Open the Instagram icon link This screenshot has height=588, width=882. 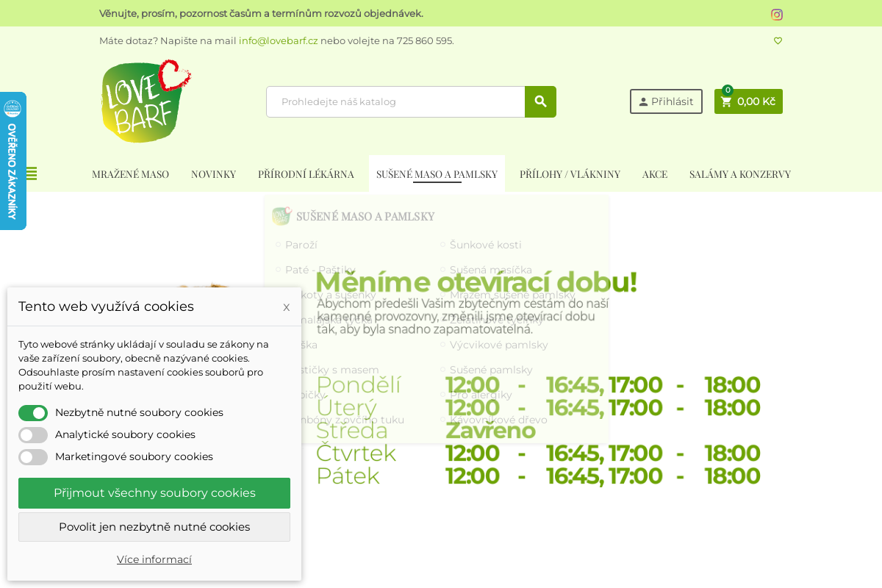pyautogui.click(x=776, y=14)
